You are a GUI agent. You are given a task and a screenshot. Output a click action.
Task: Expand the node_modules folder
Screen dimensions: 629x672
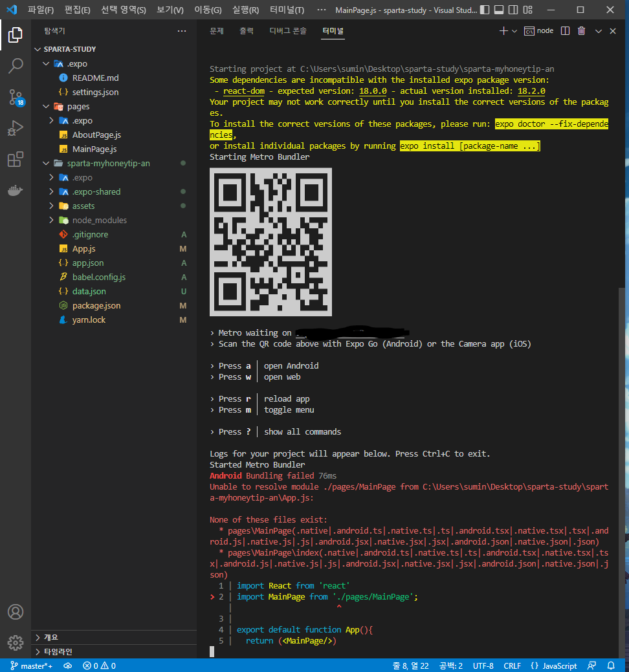point(114,220)
